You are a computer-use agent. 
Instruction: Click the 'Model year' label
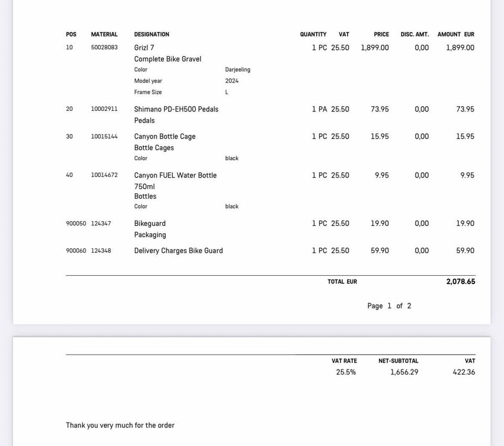pyautogui.click(x=148, y=81)
